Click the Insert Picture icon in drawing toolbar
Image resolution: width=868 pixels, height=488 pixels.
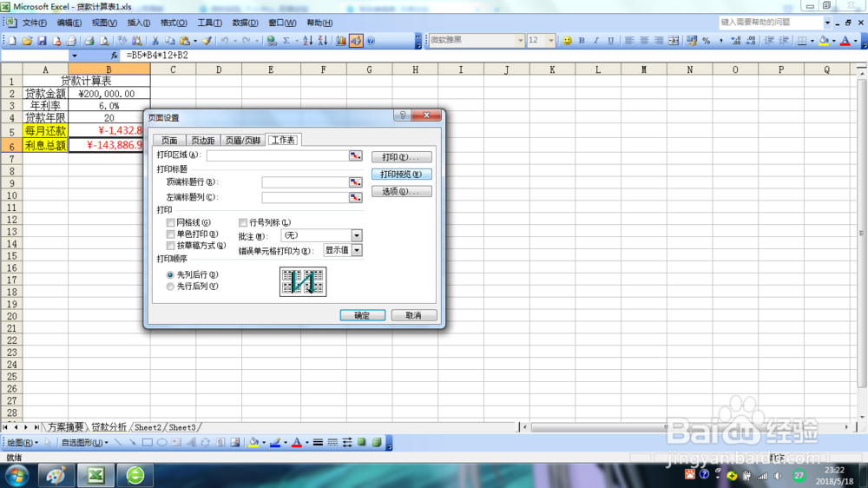(234, 443)
